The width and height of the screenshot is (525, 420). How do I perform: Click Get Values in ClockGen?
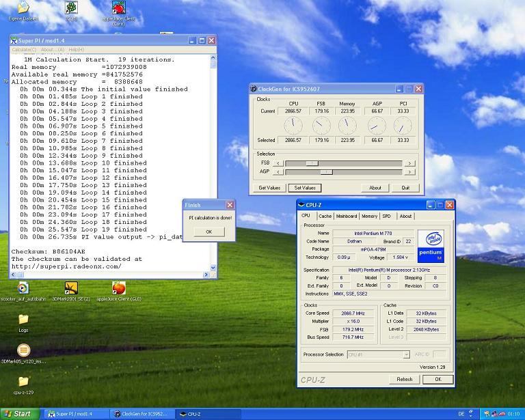pyautogui.click(x=269, y=188)
